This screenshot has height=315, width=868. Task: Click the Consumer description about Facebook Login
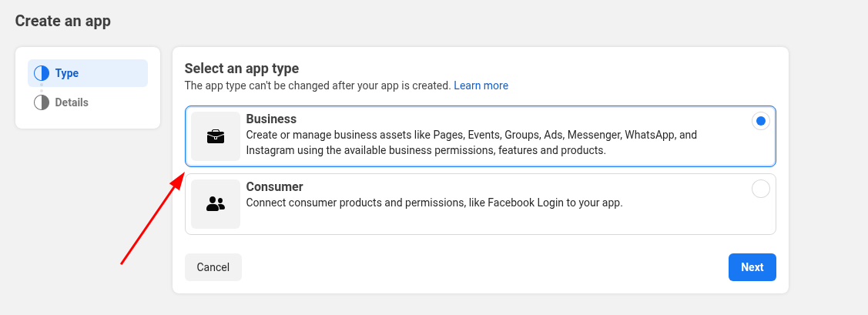434,203
